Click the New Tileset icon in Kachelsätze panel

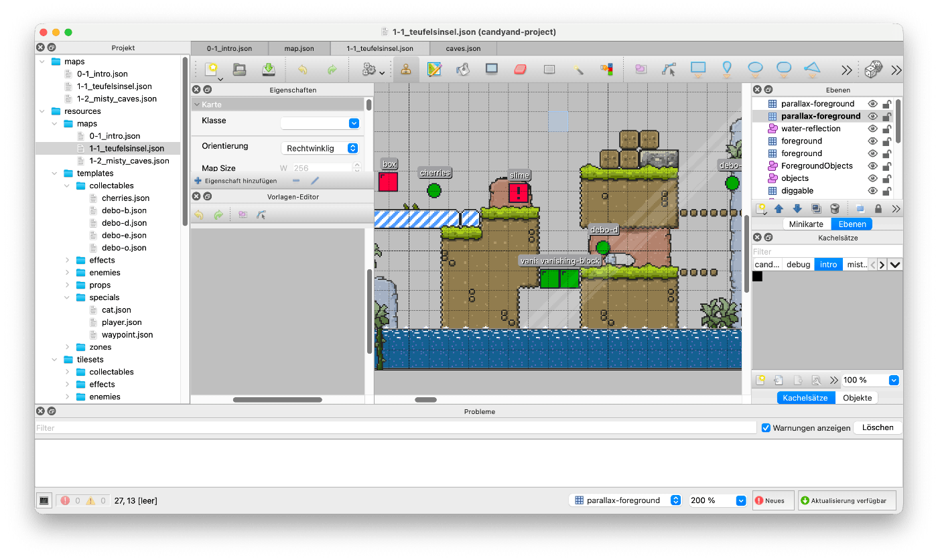pyautogui.click(x=760, y=380)
